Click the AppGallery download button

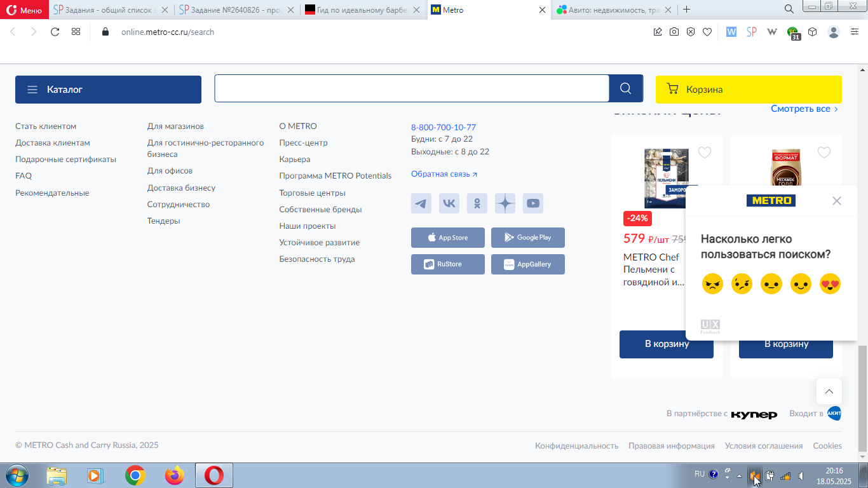point(528,264)
